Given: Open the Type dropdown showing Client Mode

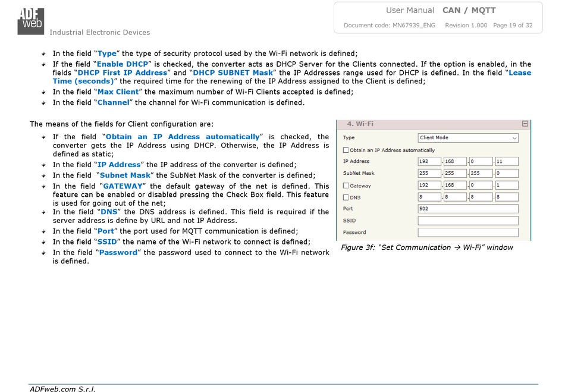Looking at the screenshot, I should click(x=468, y=137).
